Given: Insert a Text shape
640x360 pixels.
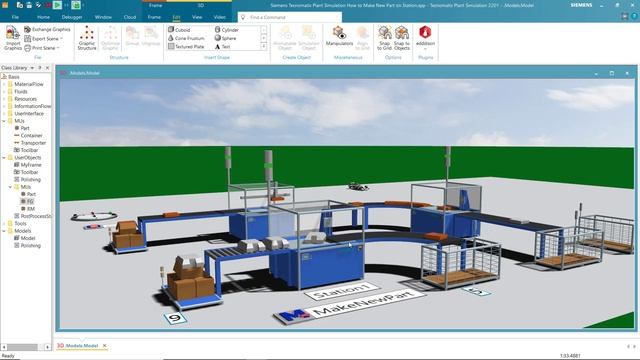Looking at the screenshot, I should coord(222,47).
